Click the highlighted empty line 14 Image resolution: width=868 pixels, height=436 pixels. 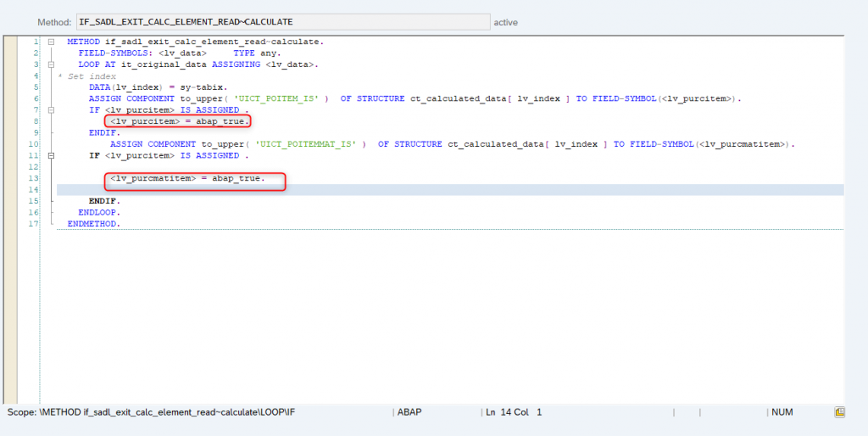pyautogui.click(x=450, y=189)
